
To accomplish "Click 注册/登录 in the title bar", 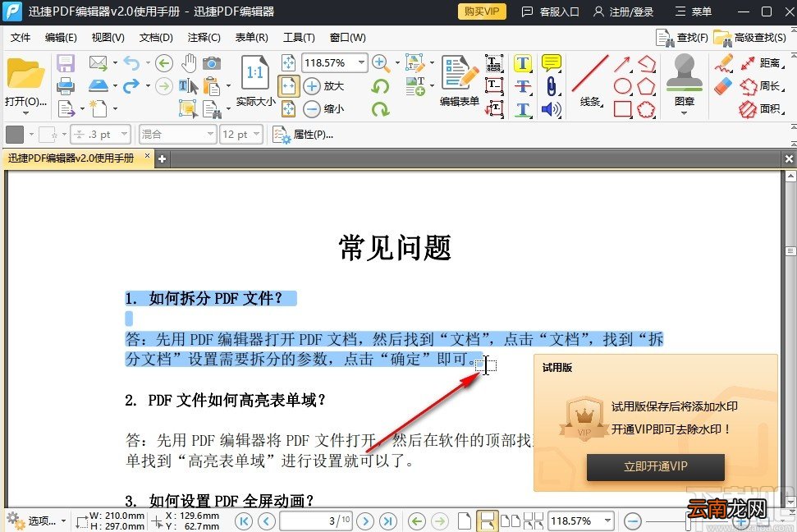I will 623,11.
